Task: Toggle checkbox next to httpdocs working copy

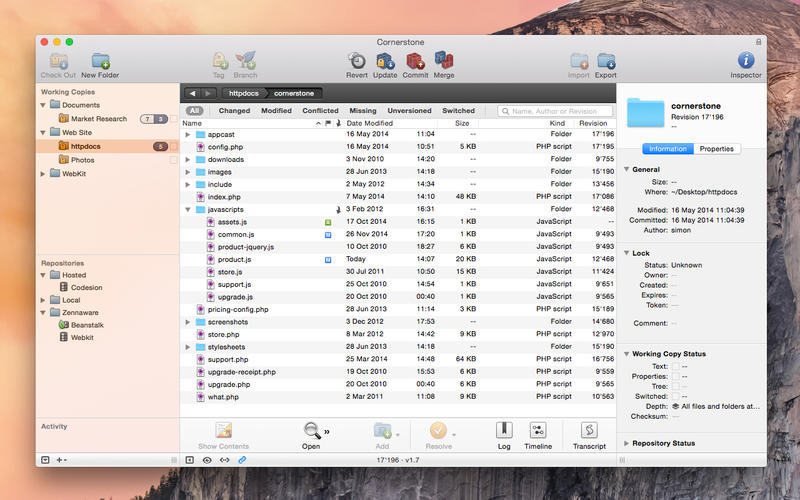Action: (x=173, y=146)
